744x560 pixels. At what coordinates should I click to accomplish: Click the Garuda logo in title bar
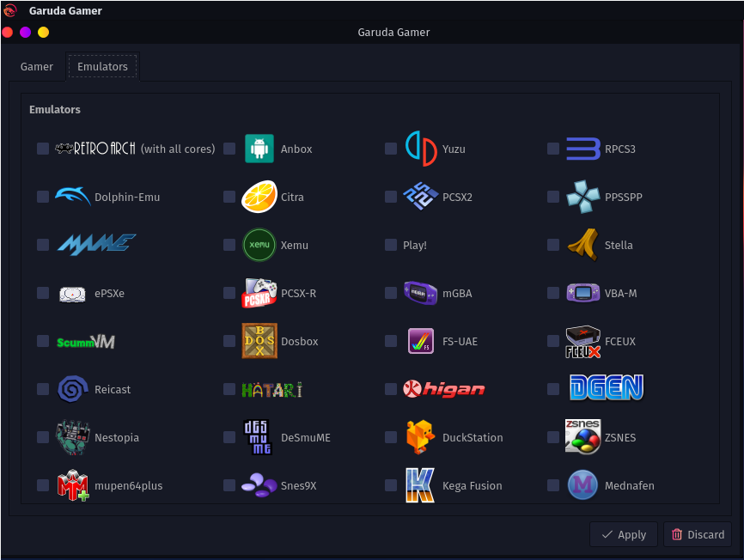[10, 10]
